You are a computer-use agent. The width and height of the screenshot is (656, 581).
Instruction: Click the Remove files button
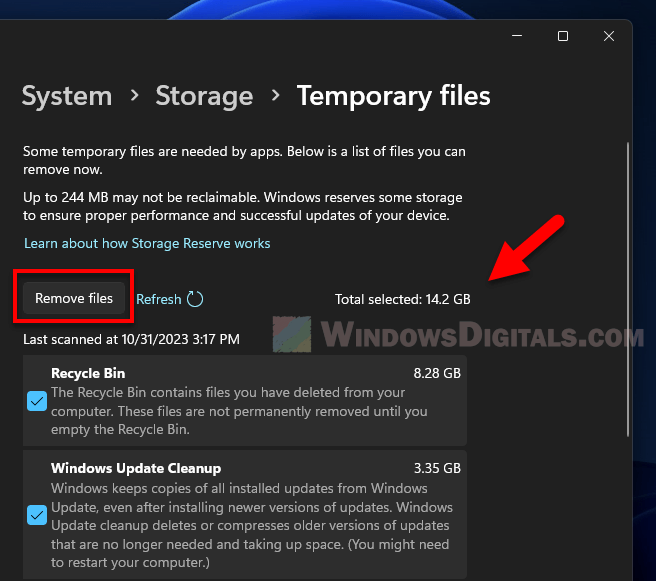74,298
